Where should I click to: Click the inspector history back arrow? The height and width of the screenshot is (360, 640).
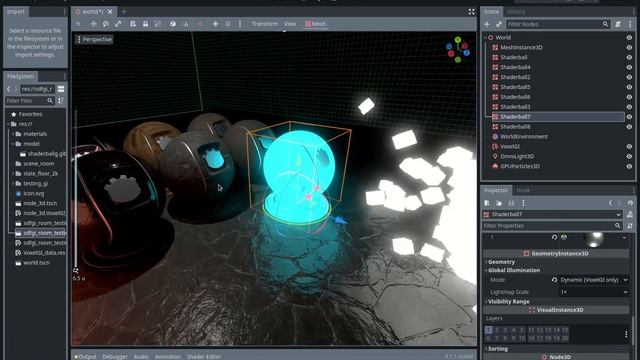[x=610, y=203]
